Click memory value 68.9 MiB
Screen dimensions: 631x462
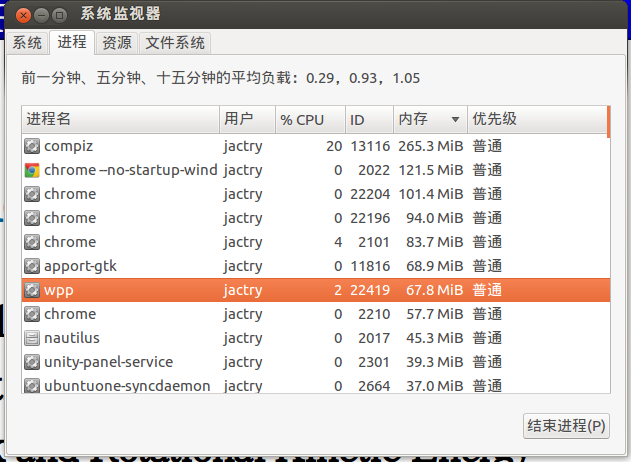(435, 266)
